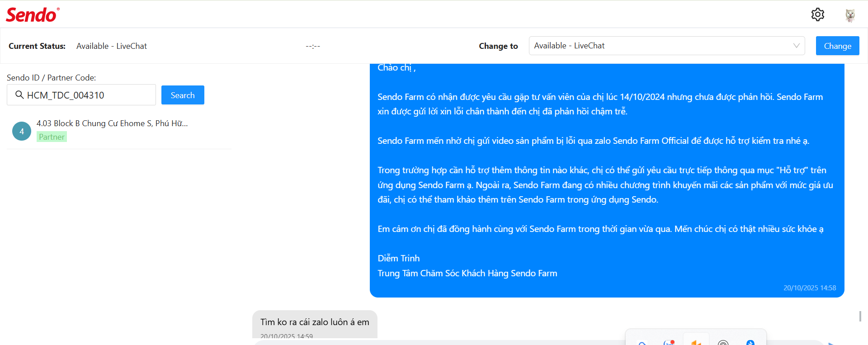Click the '20/10/2025 14:58' message timestamp
868x345 pixels.
pyautogui.click(x=810, y=288)
